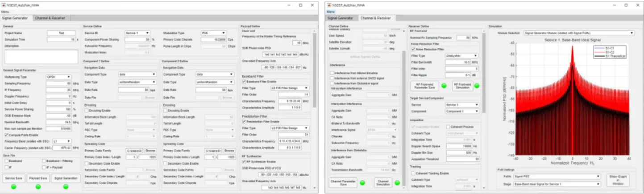Click the green indicator below Payload Save
644x194 pixels.
click(x=39, y=186)
